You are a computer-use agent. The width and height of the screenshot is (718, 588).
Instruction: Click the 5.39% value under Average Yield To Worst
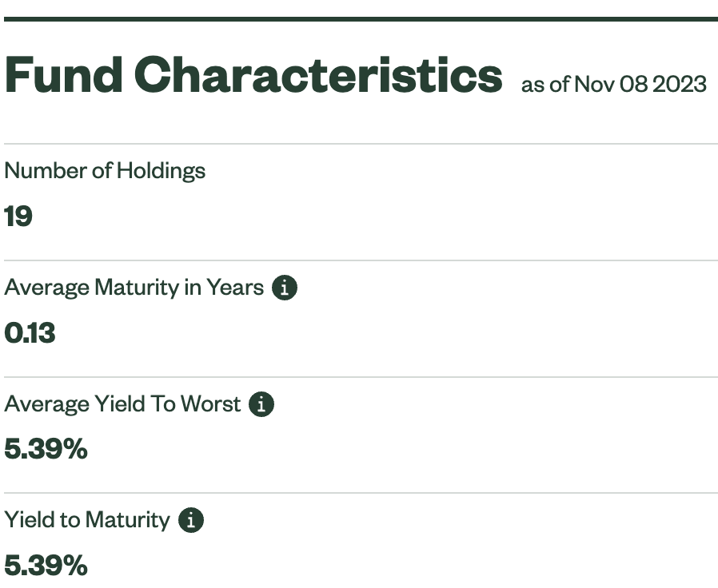click(46, 450)
